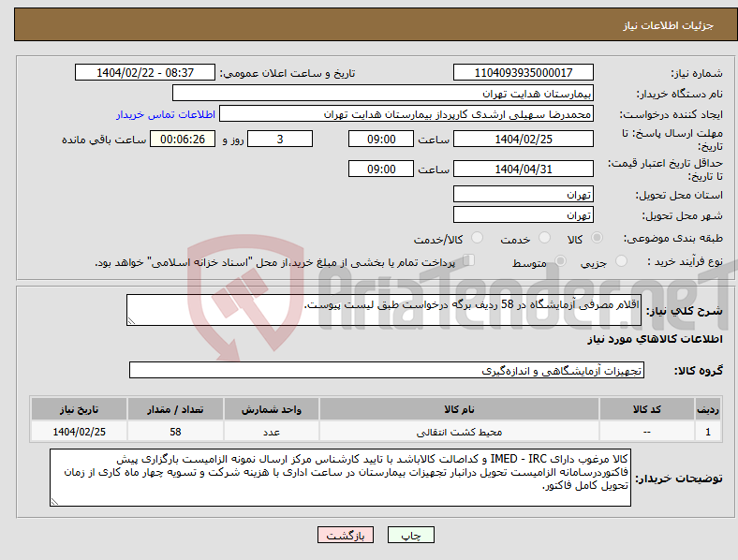This screenshot has width=738, height=560.
Task: Click the quantity cell 58 in table
Action: 175,432
